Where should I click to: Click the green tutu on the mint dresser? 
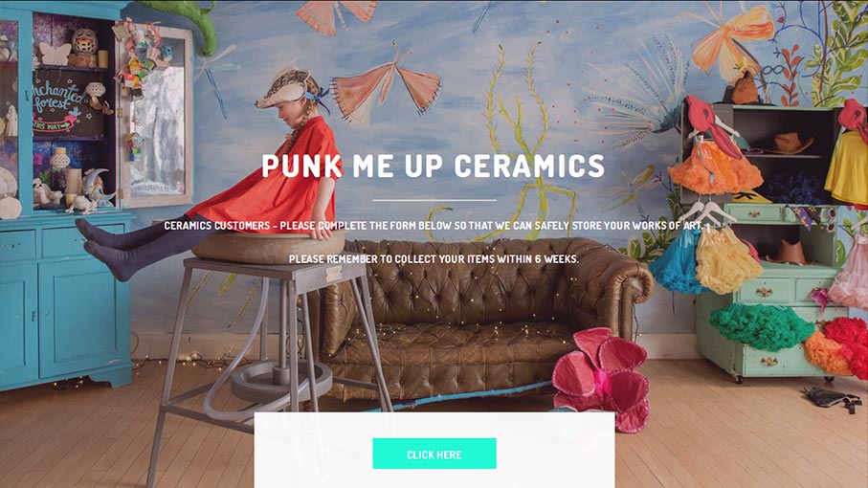[x=761, y=326]
